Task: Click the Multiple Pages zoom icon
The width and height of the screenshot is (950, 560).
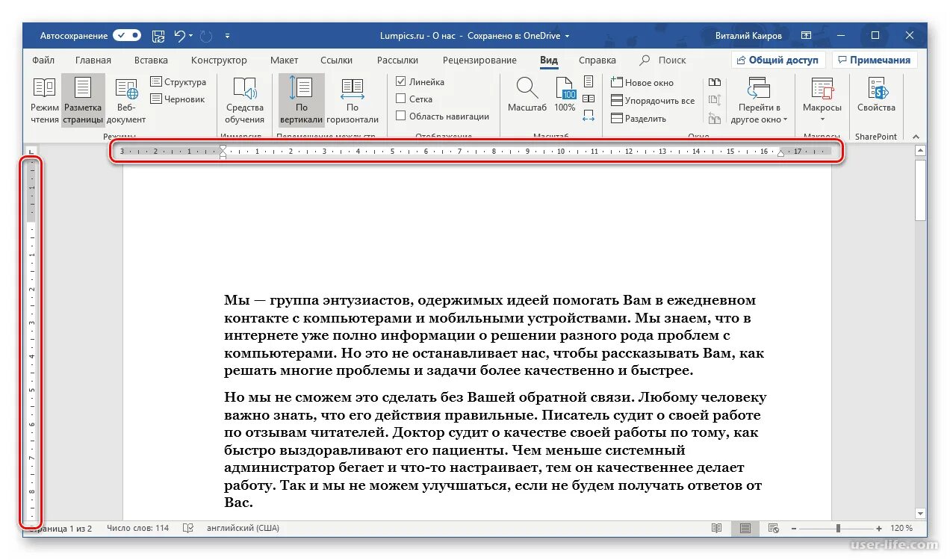Action: click(x=589, y=98)
